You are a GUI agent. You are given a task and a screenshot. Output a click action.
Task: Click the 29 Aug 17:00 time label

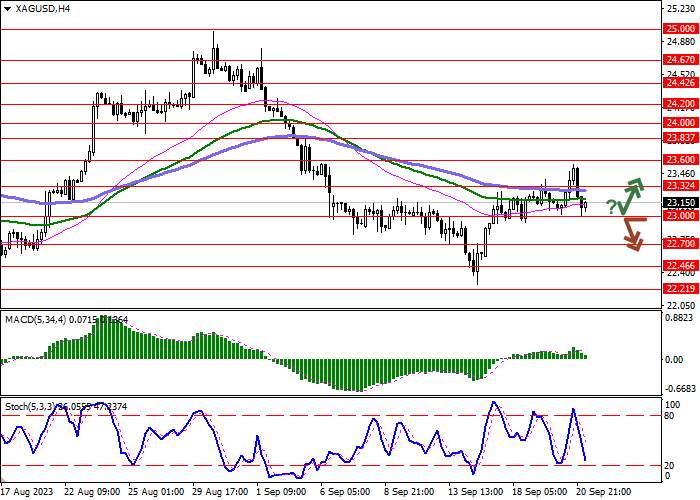point(220,492)
